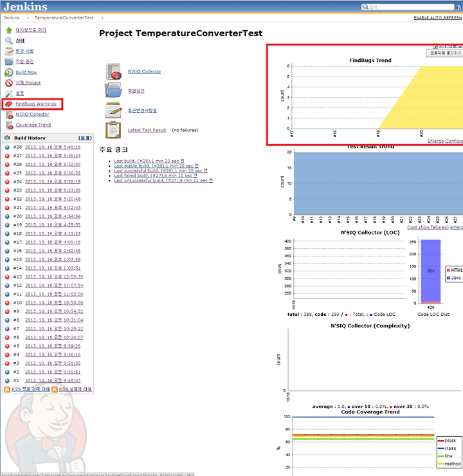Click the workspace folder icon in sidebar
The width and height of the screenshot is (463, 476).
(x=9, y=62)
